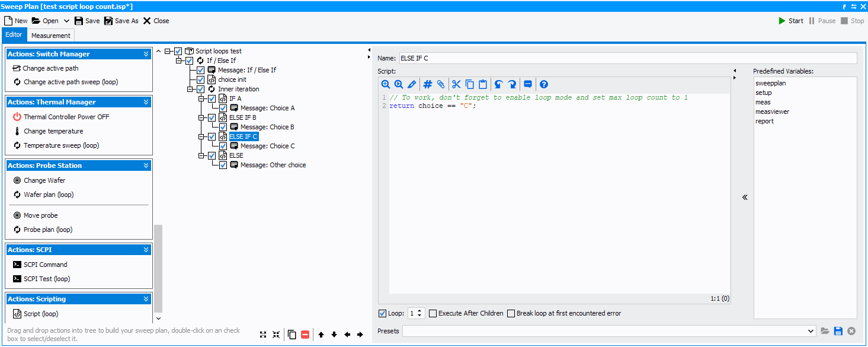Switch to the Editor tab

14,34
